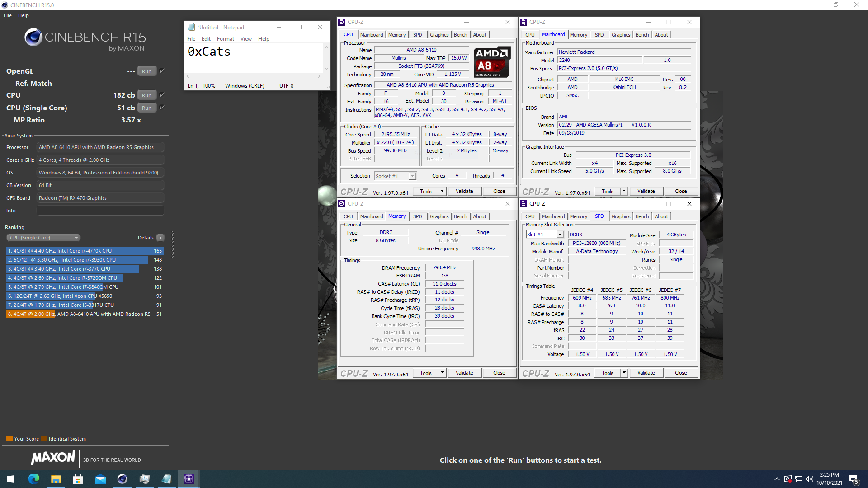Click the Notepad horizontal scrollbar right arrow
Viewport: 868px width, 488px height.
pos(319,76)
